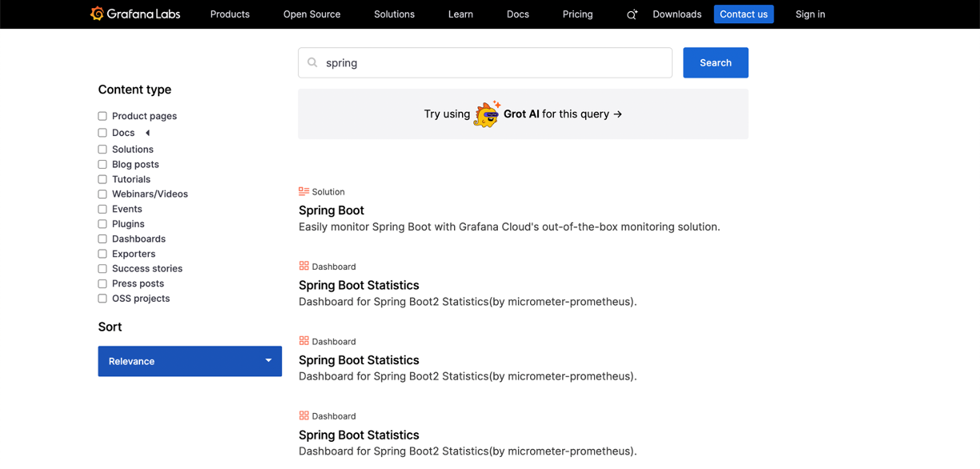Image resolution: width=980 pixels, height=469 pixels.
Task: Click the AI search icon in navbar
Action: (x=632, y=14)
